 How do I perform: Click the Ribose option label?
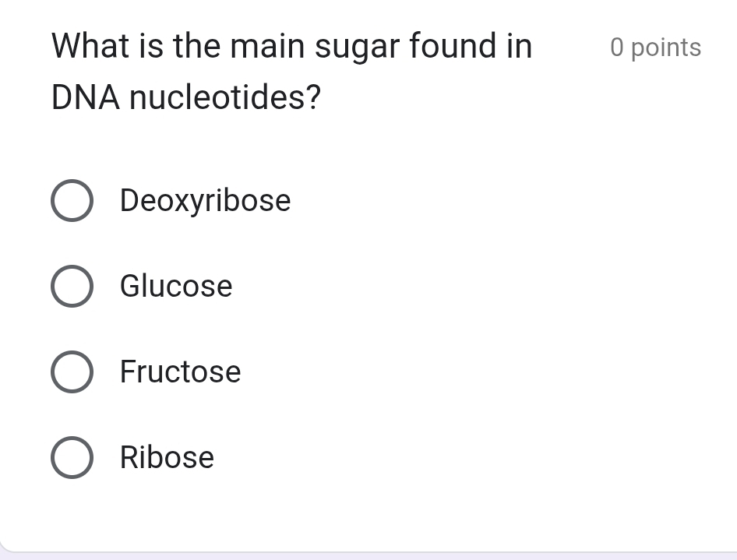point(167,457)
